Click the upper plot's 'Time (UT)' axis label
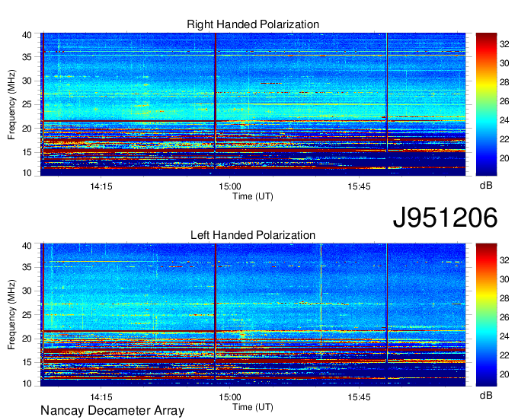Screen dimensions: 518x420 click(253, 196)
